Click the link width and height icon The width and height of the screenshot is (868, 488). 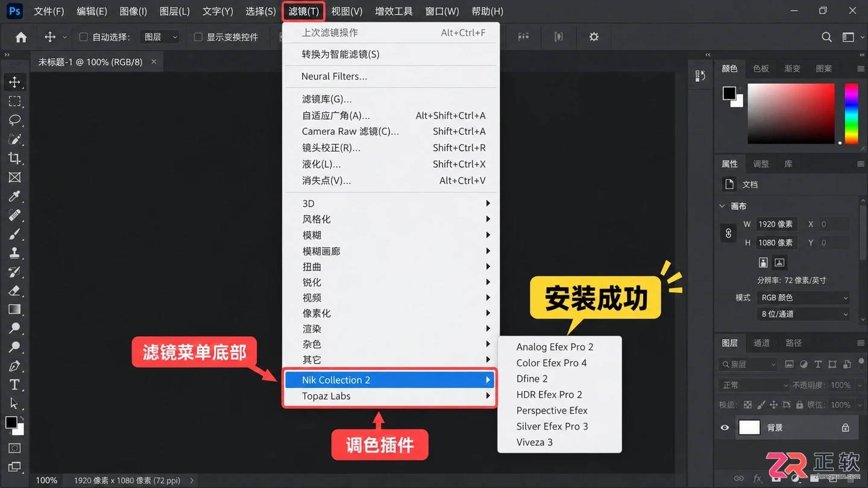click(x=728, y=233)
